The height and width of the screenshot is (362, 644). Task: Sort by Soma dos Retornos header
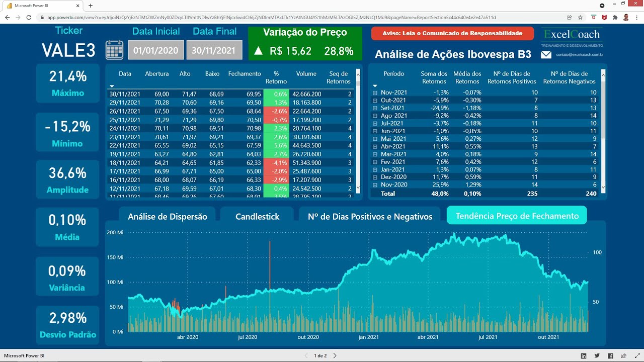(434, 77)
